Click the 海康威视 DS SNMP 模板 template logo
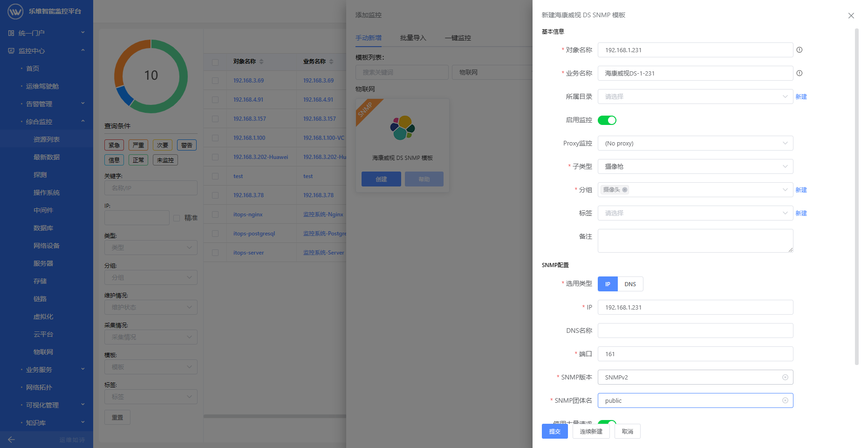 pos(403,128)
